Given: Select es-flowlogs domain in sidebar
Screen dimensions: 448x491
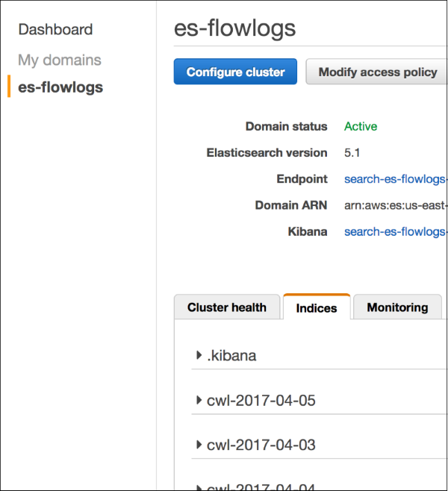Looking at the screenshot, I should 60,87.
